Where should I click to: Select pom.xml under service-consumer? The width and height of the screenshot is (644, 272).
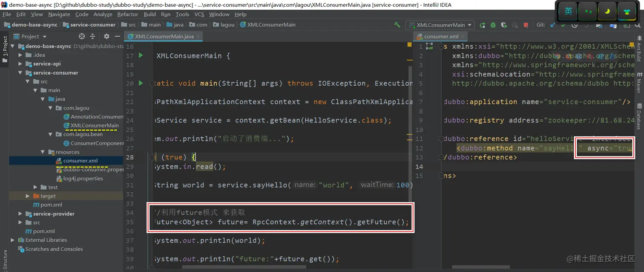click(x=47, y=205)
